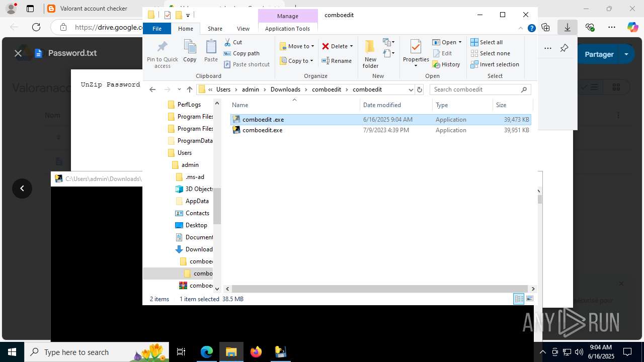Image resolution: width=644 pixels, height=362 pixels.
Task: Open the Move to dropdown
Action: 297,46
